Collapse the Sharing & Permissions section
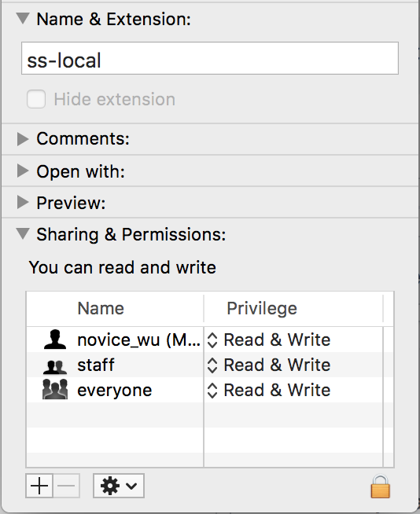The width and height of the screenshot is (420, 514). (23, 233)
